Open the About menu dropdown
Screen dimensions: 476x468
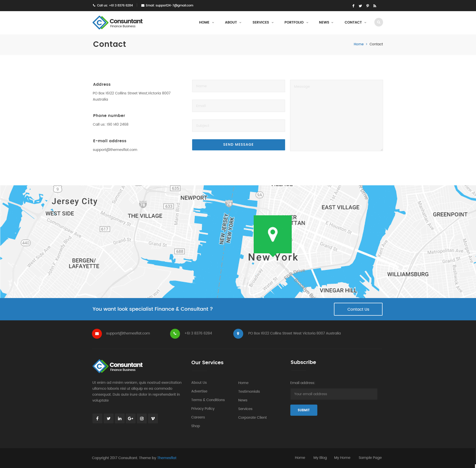[233, 22]
